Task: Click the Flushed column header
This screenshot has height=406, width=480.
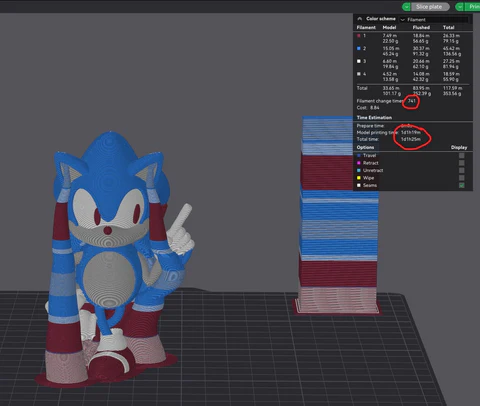Action: coord(421,27)
